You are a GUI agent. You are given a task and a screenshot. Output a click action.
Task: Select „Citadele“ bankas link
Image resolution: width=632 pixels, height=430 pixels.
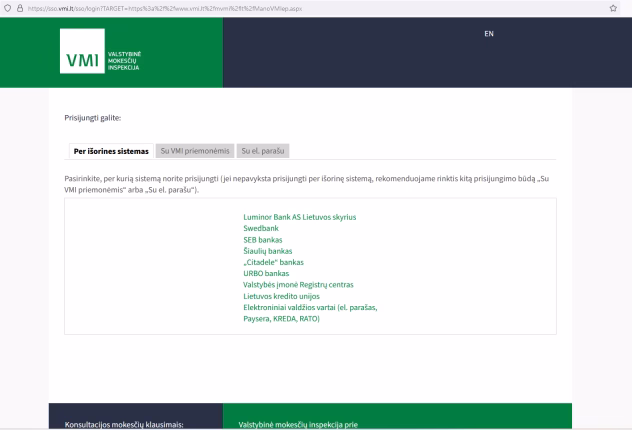[273, 262]
